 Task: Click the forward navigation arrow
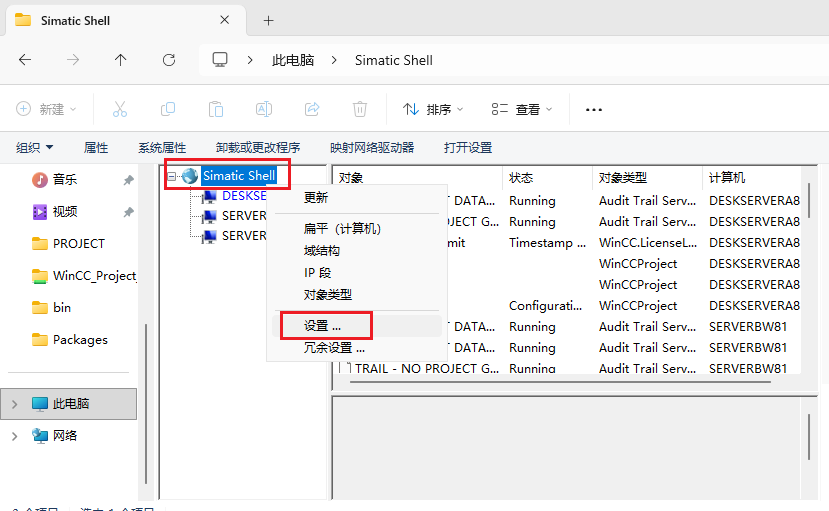coord(73,60)
